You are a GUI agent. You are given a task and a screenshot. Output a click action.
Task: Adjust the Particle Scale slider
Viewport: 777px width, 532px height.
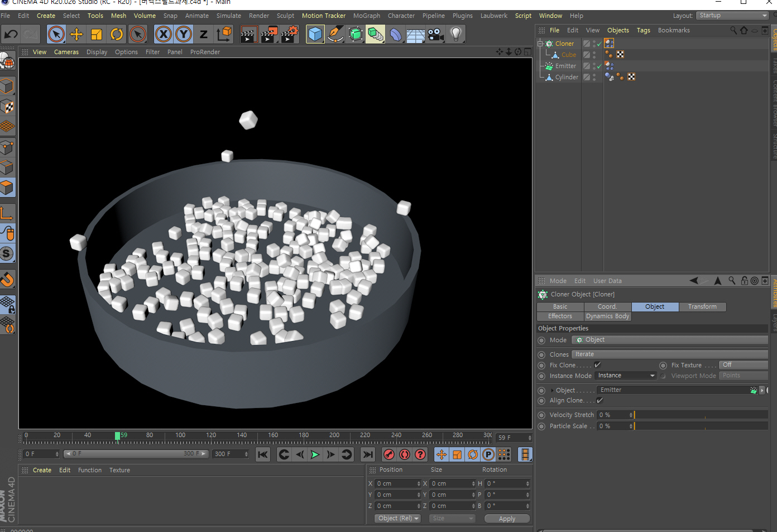[701, 426]
